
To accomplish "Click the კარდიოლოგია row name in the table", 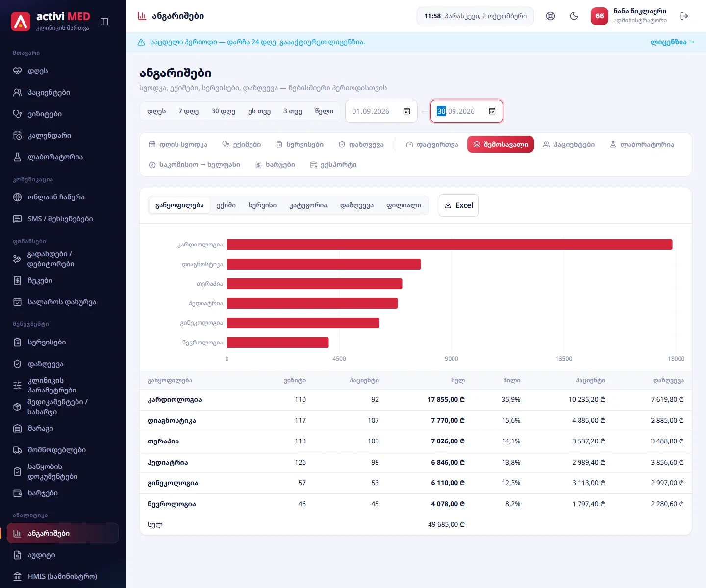I will (175, 400).
